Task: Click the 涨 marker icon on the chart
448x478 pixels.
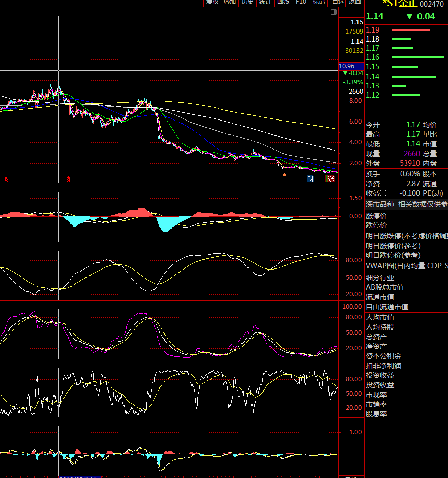Action: pyautogui.click(x=331, y=178)
